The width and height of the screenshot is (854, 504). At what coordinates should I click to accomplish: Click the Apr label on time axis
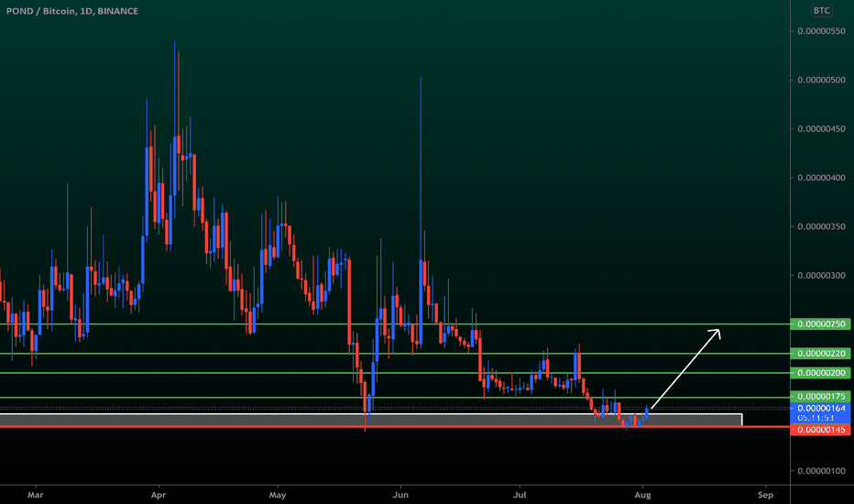(x=159, y=495)
